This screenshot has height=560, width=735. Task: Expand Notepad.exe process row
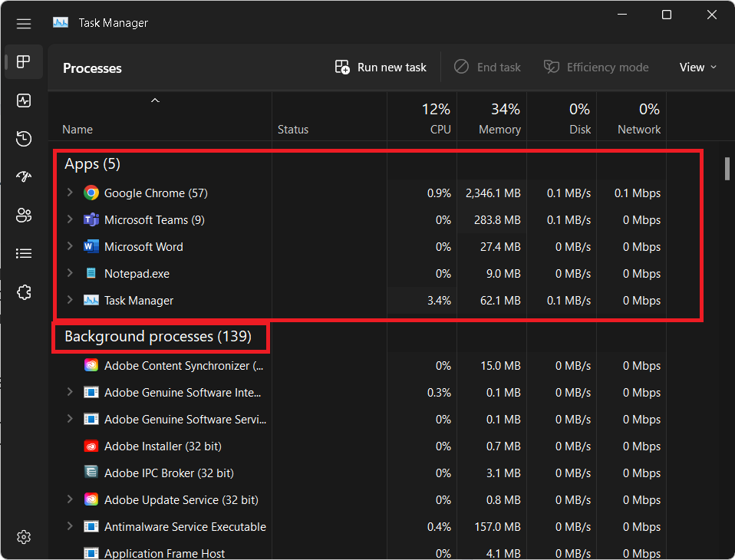(70, 273)
